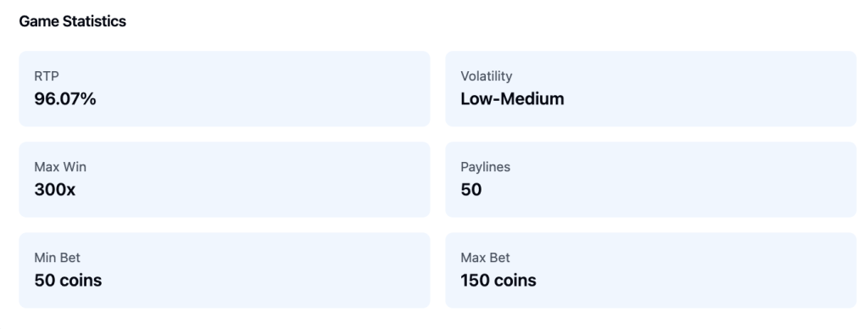Viewport: 868px width, 329px height.
Task: Choose the Max Win statistic card
Action: [224, 180]
